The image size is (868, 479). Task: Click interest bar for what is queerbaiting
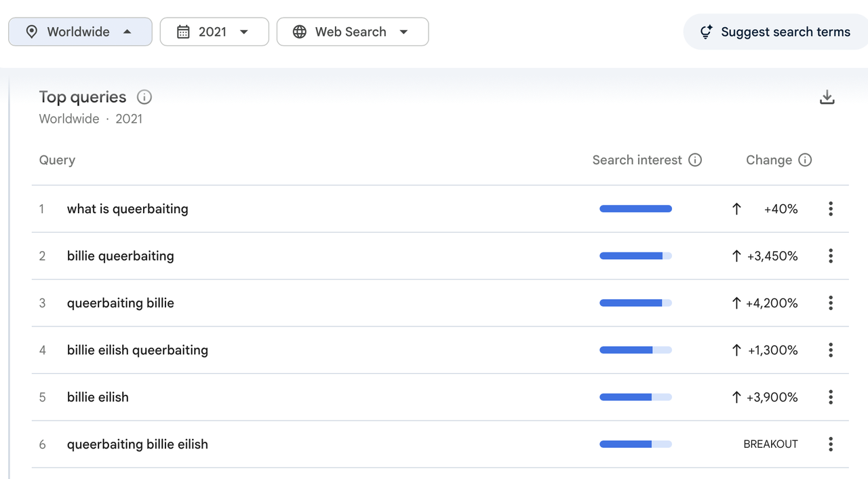635,209
